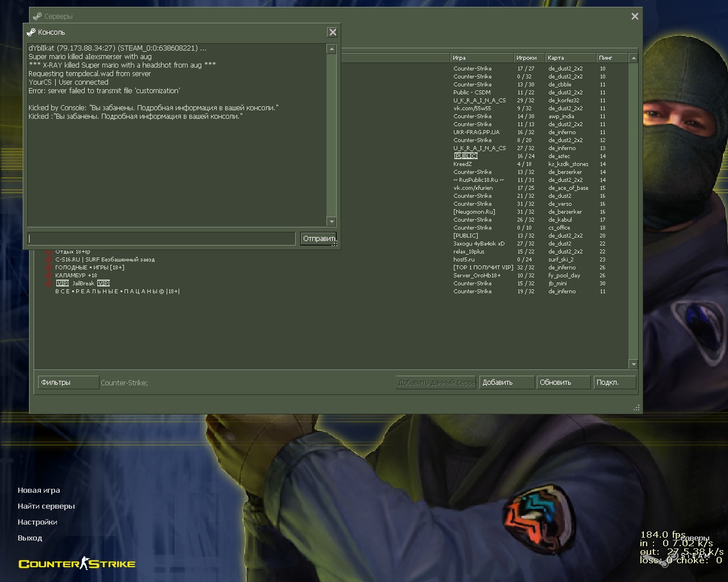Focus the console command input field
The height and width of the screenshot is (582, 728).
click(161, 239)
